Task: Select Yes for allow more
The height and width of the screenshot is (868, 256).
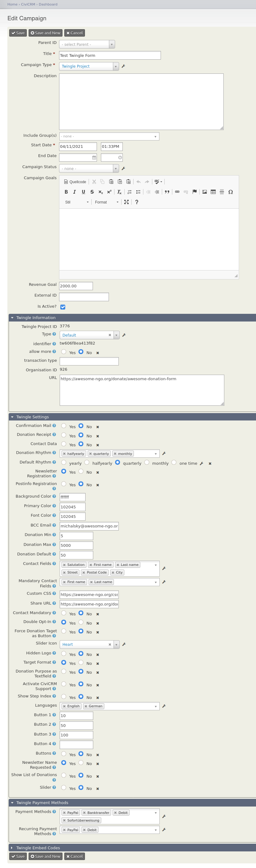Action: pyautogui.click(x=64, y=352)
